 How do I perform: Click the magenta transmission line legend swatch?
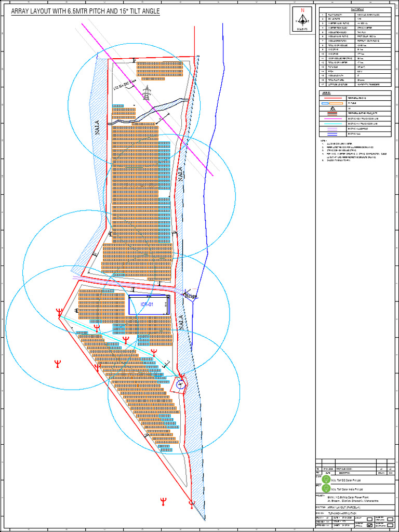[333, 119]
